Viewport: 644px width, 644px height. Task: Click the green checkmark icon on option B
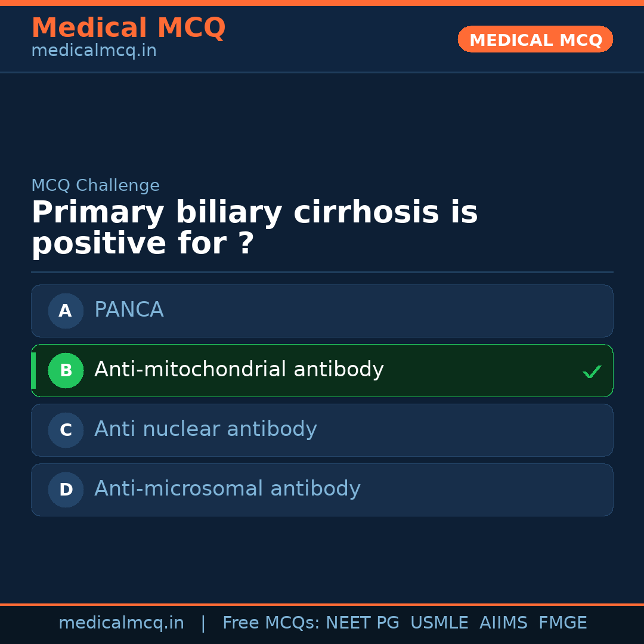coord(592,371)
